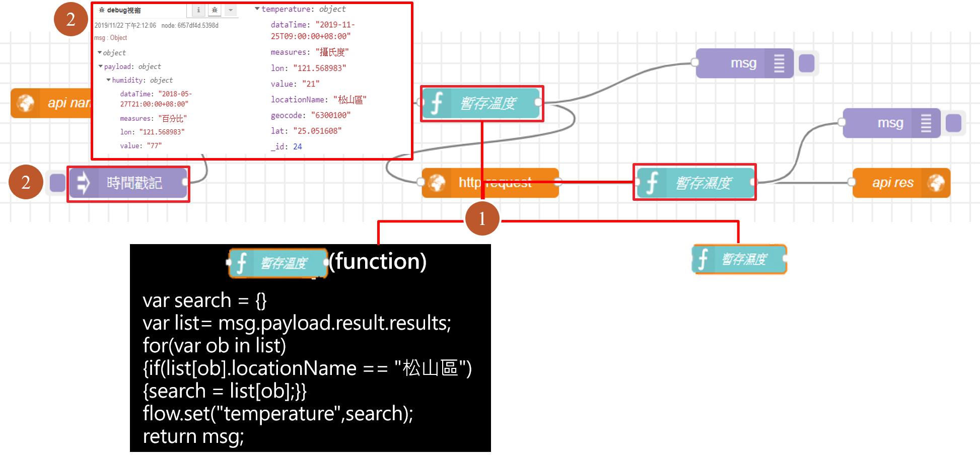Image resolution: width=980 pixels, height=459 pixels.
Task: Click output port of 暫存溫度 flow node
Action: pos(538,102)
